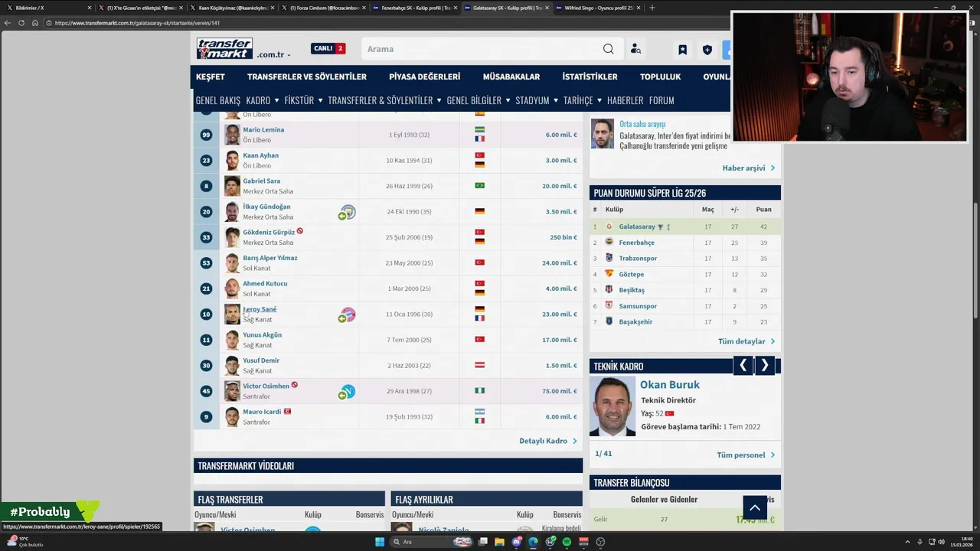Click the shield icon in the header
Image resolution: width=980 pixels, height=551 pixels.
point(707,50)
